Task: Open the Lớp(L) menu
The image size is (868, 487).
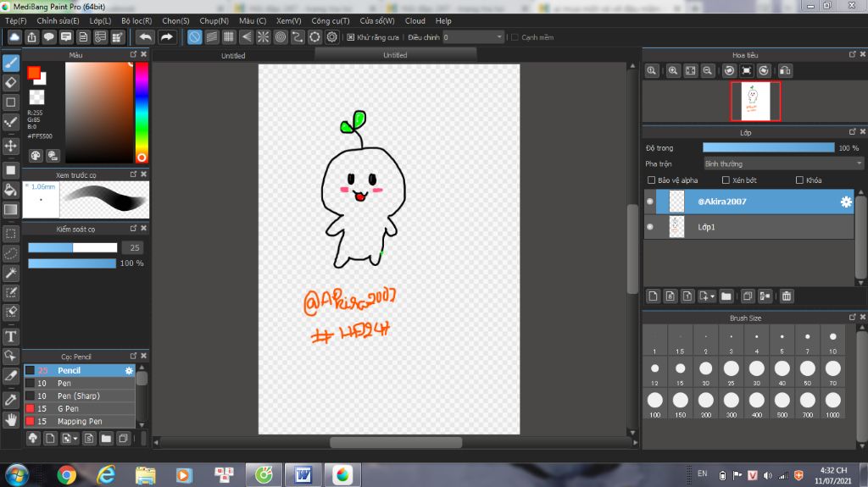Action: pyautogui.click(x=100, y=21)
